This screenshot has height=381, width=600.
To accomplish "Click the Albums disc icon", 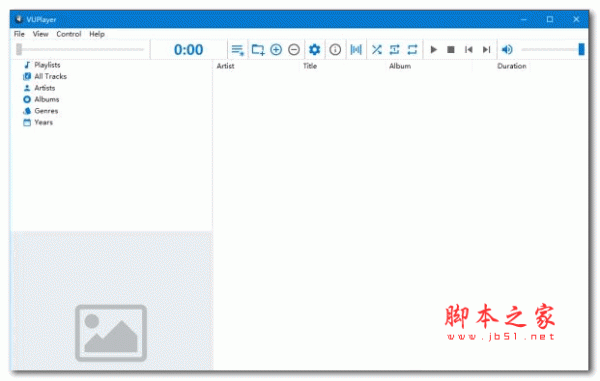I will pyautogui.click(x=27, y=99).
